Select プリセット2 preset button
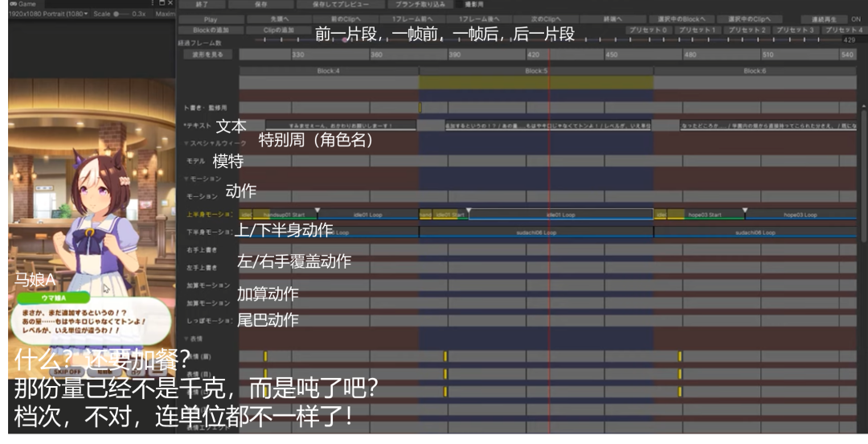Screen dimensions: 868x444 746,30
